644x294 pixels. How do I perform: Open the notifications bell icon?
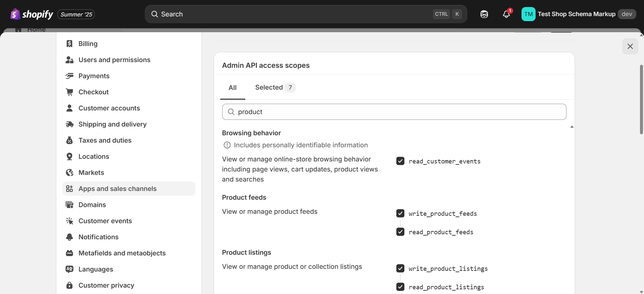tap(506, 14)
